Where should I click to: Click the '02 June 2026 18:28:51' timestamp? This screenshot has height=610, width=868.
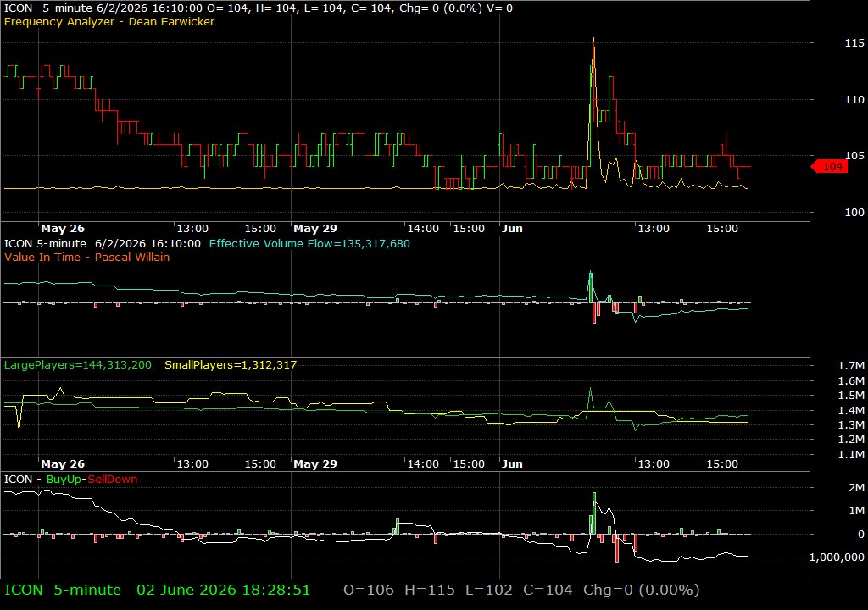click(224, 590)
